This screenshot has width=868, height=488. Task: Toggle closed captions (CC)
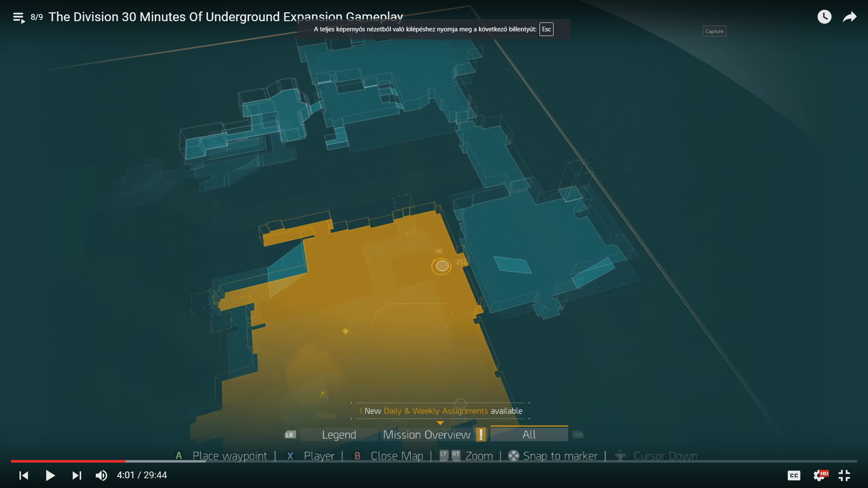(794, 475)
